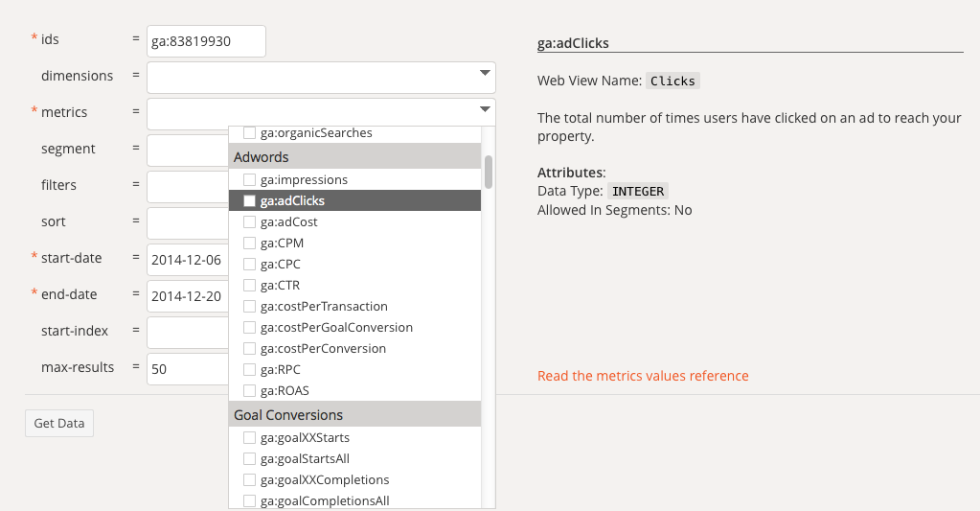Tick the ga:adClicks checkbox
This screenshot has height=511, width=980.
(x=250, y=201)
